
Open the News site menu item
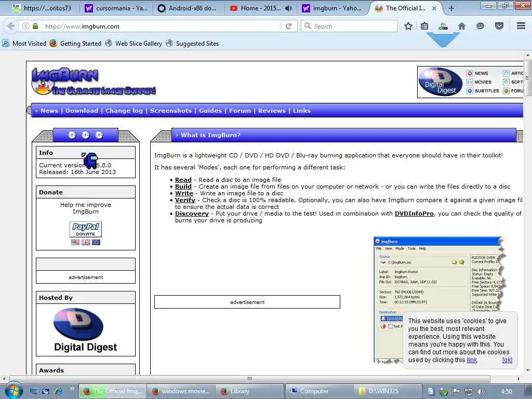point(49,111)
